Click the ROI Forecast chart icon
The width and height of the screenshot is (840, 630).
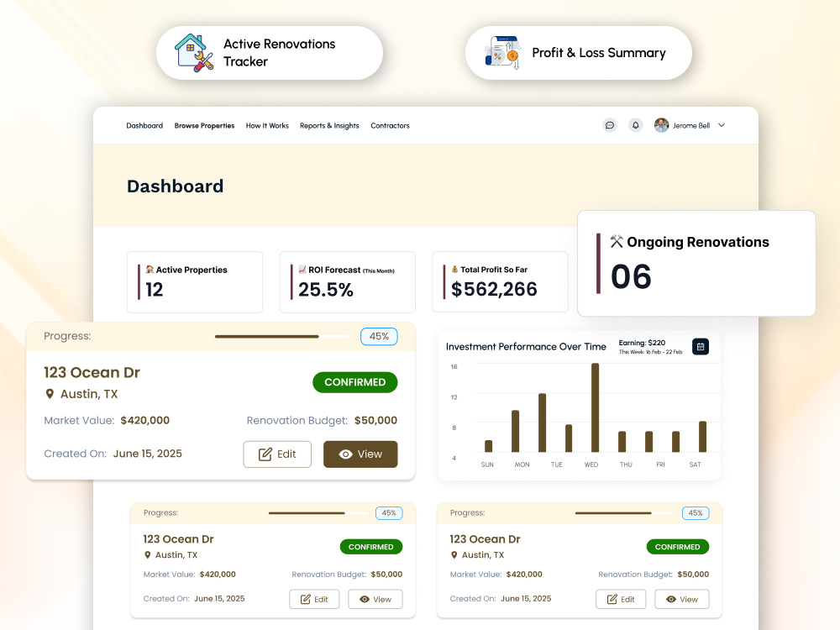coord(302,270)
